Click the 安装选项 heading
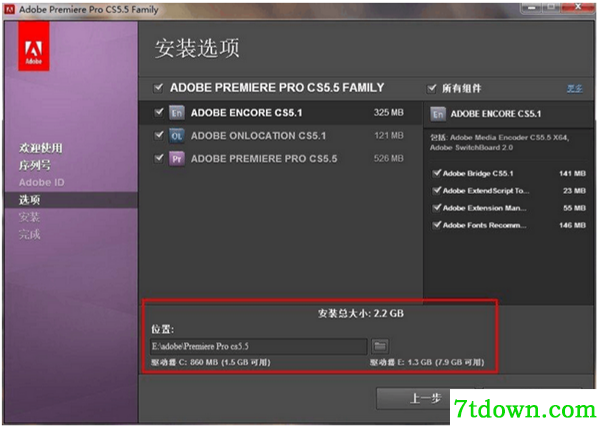Image resolution: width=600 pixels, height=428 pixels. click(197, 48)
